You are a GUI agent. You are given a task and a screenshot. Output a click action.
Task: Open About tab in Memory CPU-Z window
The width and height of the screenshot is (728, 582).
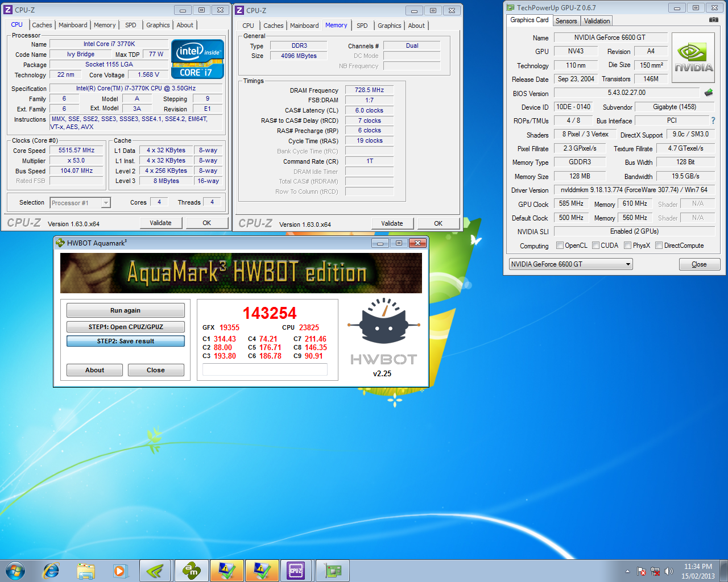click(x=416, y=26)
